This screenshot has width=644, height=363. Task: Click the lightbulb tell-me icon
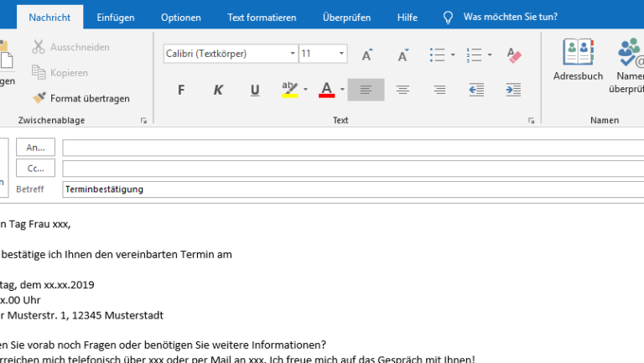pyautogui.click(x=448, y=18)
